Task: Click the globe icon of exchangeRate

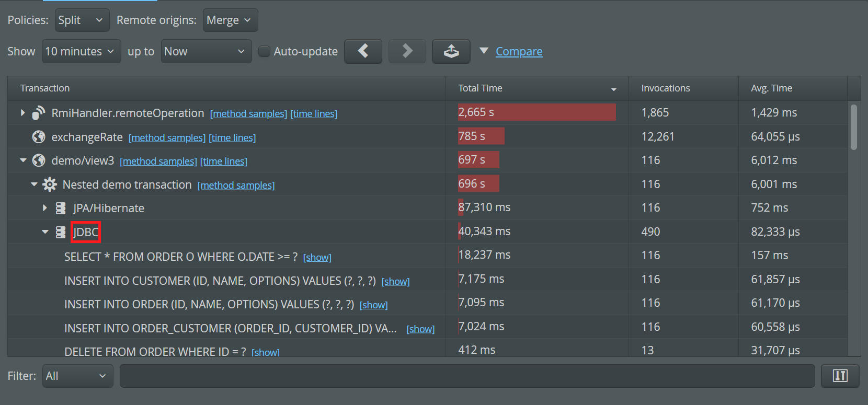Action: 39,137
